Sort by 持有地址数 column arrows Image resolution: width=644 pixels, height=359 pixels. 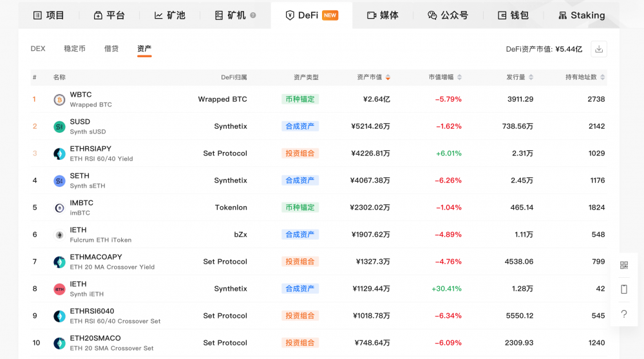pyautogui.click(x=602, y=77)
